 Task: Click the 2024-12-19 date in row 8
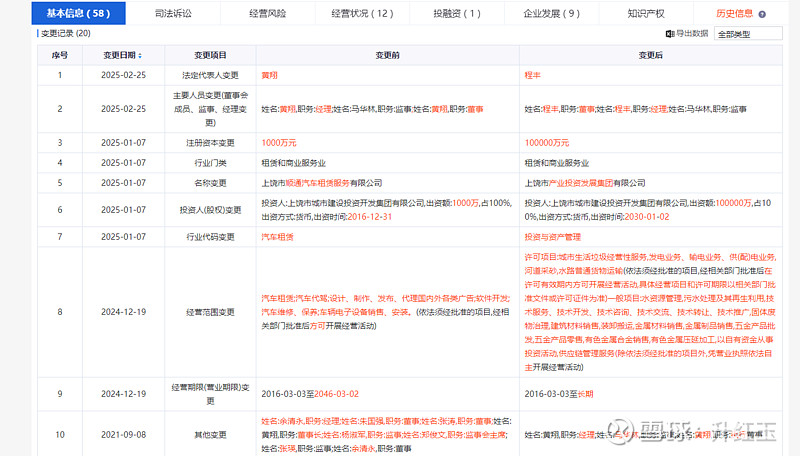[123, 312]
